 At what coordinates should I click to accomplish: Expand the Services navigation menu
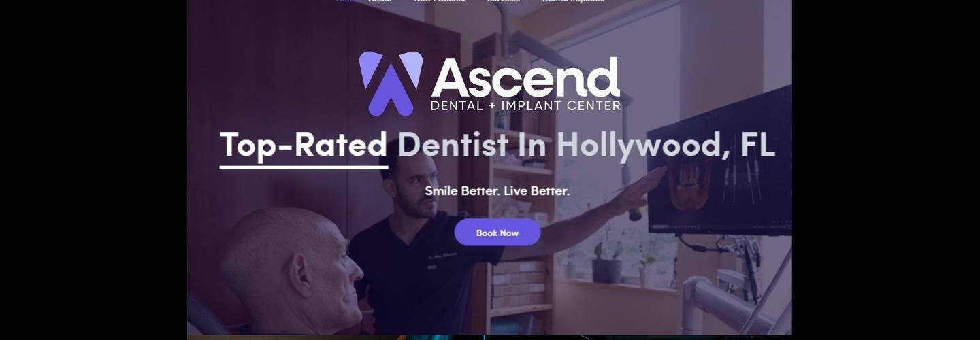click(504, 1)
